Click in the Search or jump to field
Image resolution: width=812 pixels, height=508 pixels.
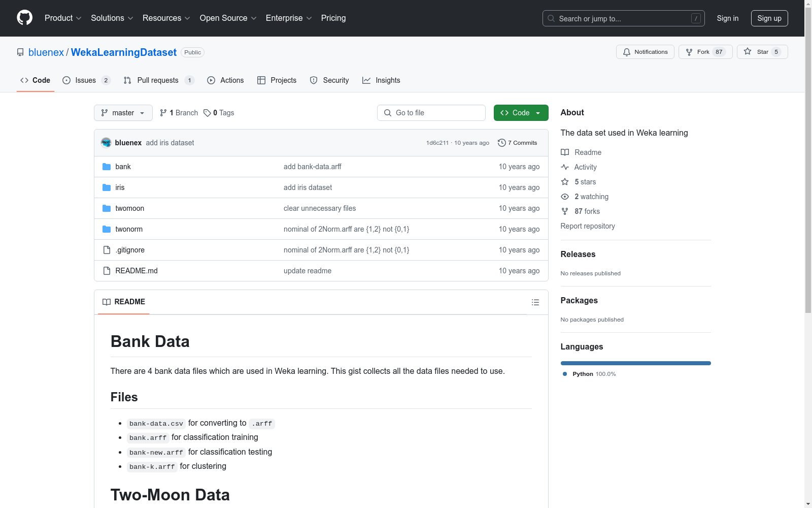pyautogui.click(x=624, y=18)
